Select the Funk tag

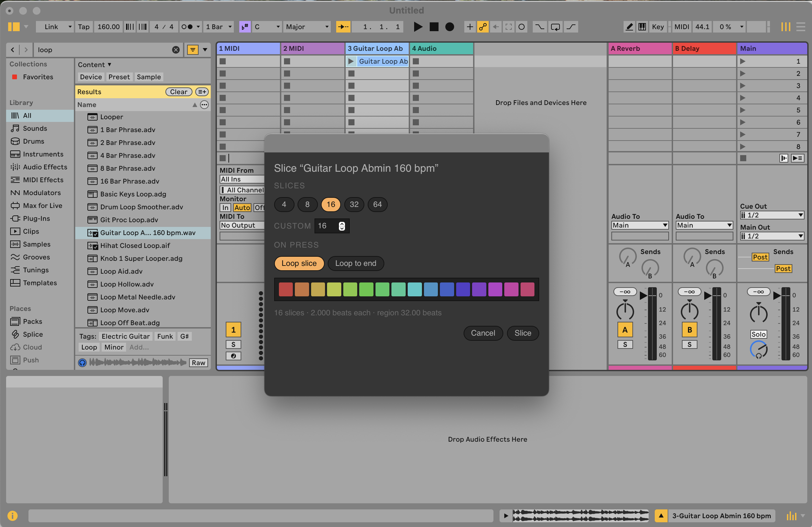[x=165, y=336]
